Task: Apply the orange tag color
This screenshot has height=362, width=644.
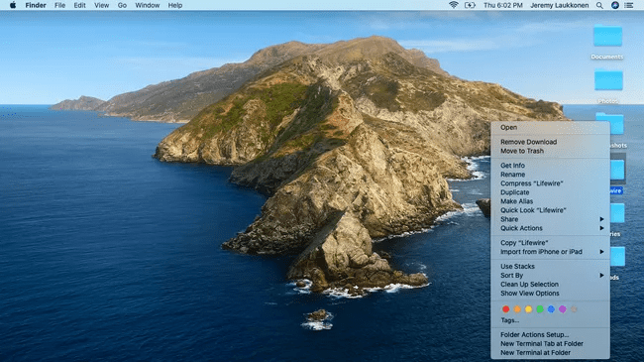Action: tap(517, 308)
